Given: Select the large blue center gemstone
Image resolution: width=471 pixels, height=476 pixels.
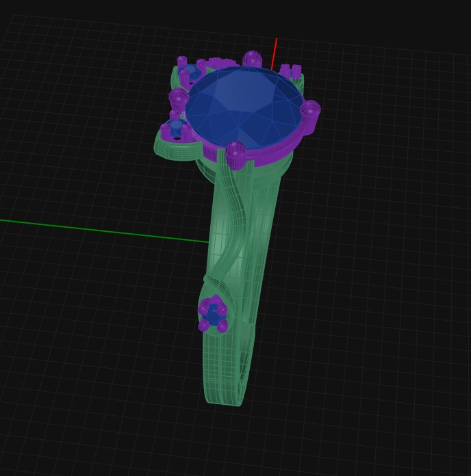Looking at the screenshot, I should pos(244,108).
